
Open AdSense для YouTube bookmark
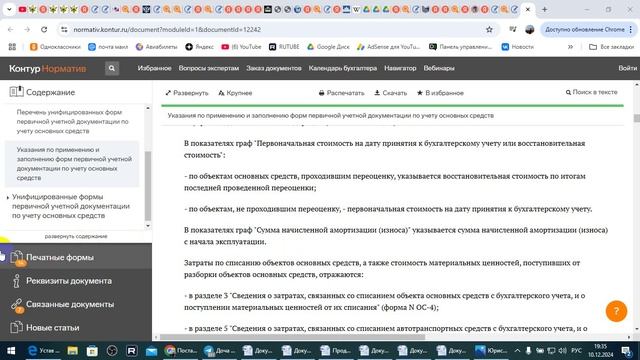point(388,47)
